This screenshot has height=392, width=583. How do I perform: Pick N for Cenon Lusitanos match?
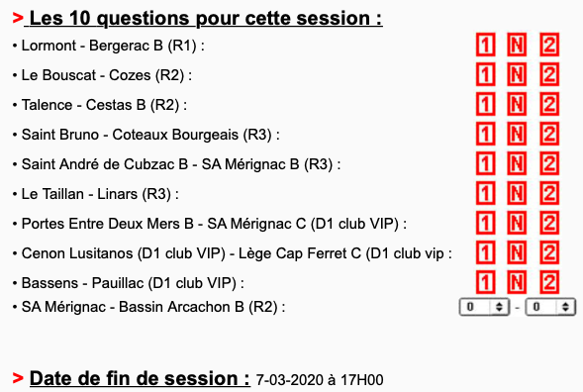click(517, 252)
